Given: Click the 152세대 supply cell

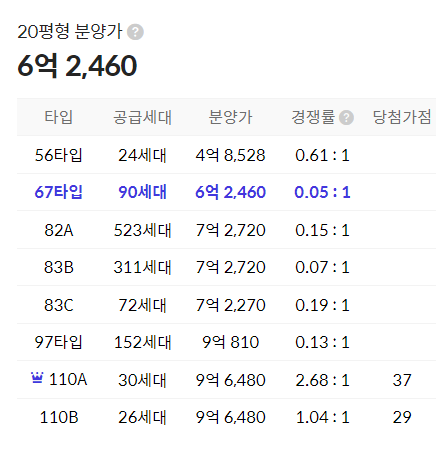Looking at the screenshot, I should tap(142, 342).
